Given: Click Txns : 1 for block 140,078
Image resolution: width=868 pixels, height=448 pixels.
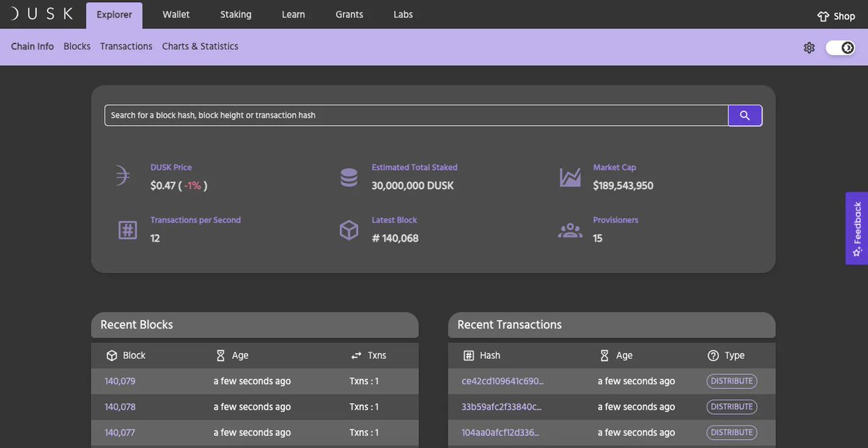Looking at the screenshot, I should coord(364,407).
